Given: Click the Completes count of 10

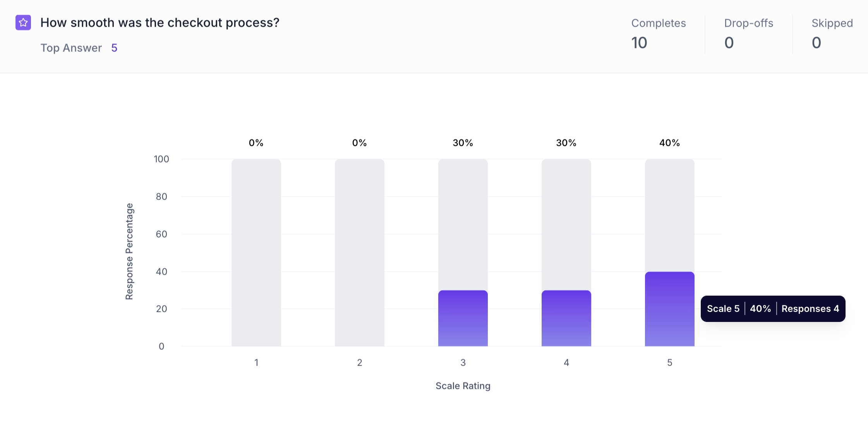Looking at the screenshot, I should point(639,43).
